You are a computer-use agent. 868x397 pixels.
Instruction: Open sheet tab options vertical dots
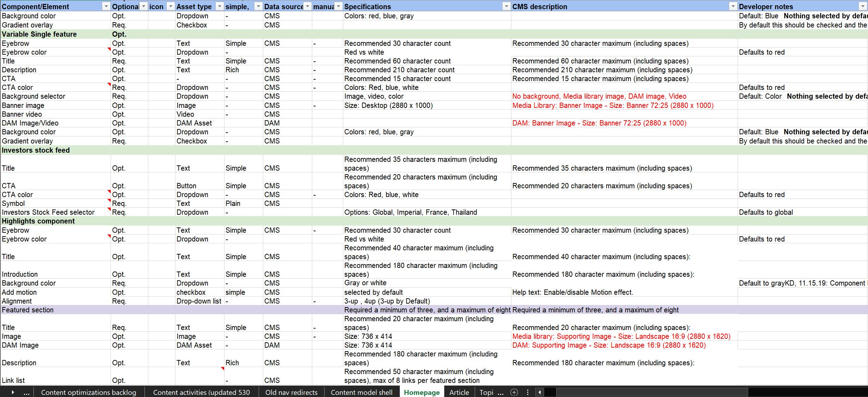[528, 392]
